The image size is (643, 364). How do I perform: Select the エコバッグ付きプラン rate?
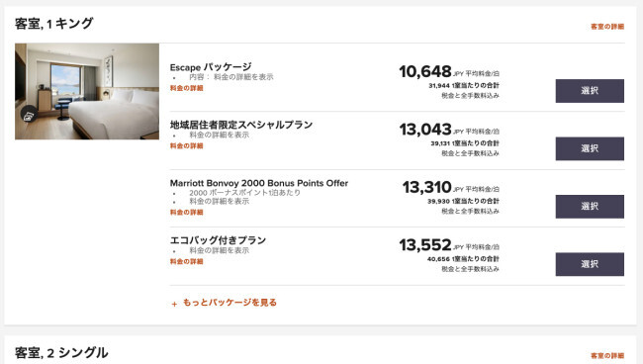pyautogui.click(x=590, y=264)
